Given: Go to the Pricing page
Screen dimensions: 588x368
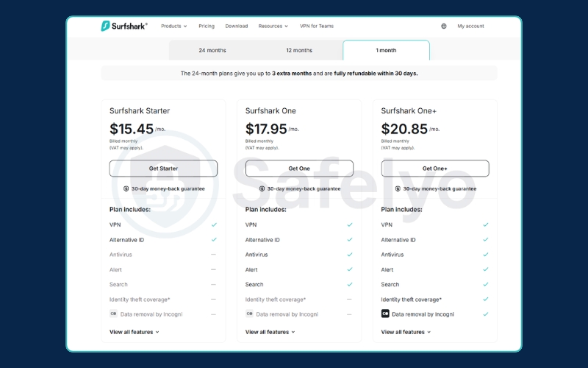Looking at the screenshot, I should pos(207,26).
